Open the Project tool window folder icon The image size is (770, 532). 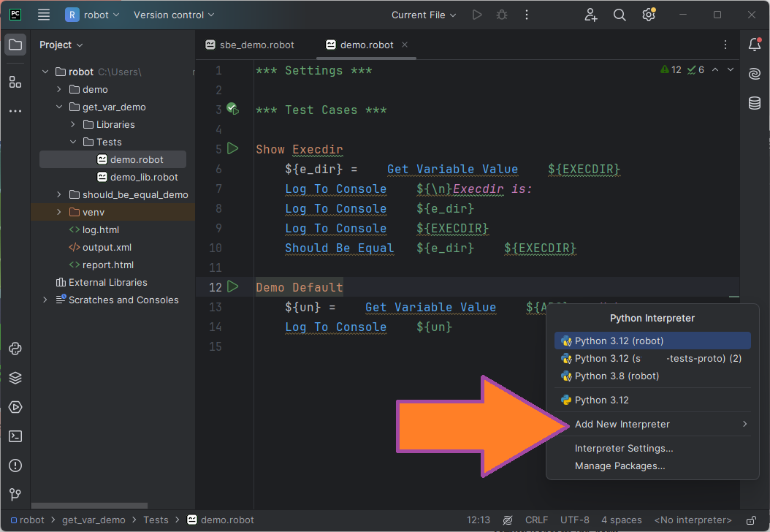15,45
